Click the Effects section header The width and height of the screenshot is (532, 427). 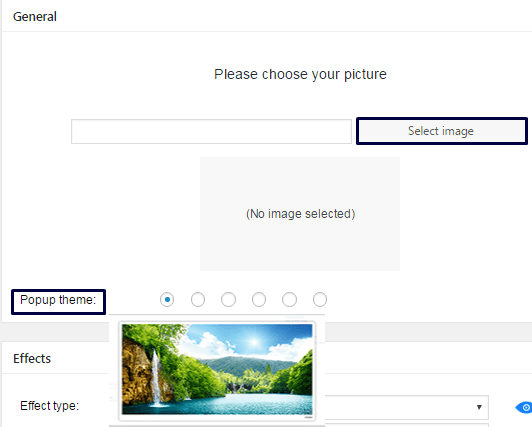tap(32, 358)
